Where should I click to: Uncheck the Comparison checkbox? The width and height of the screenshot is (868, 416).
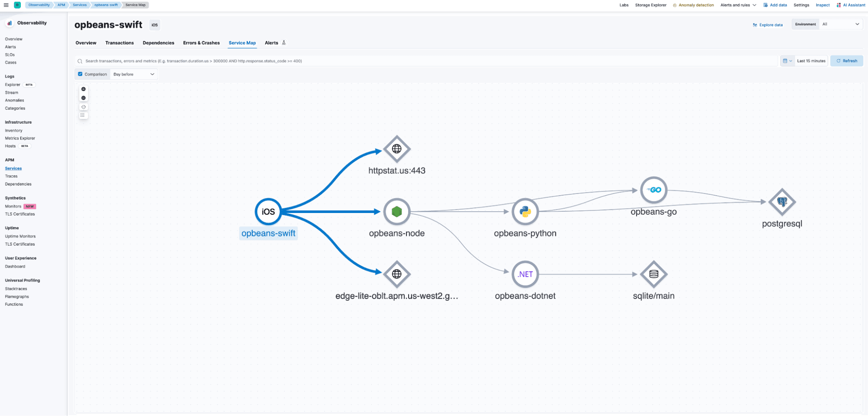[80, 74]
